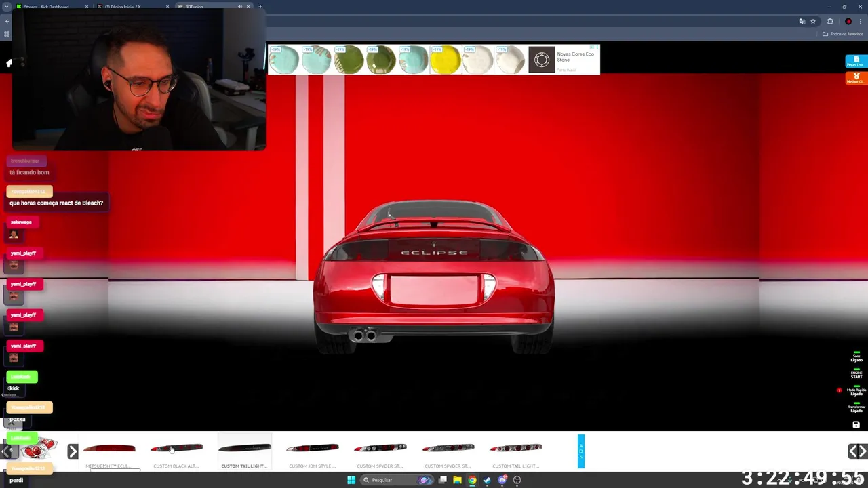Click the translate page icon

(x=802, y=22)
